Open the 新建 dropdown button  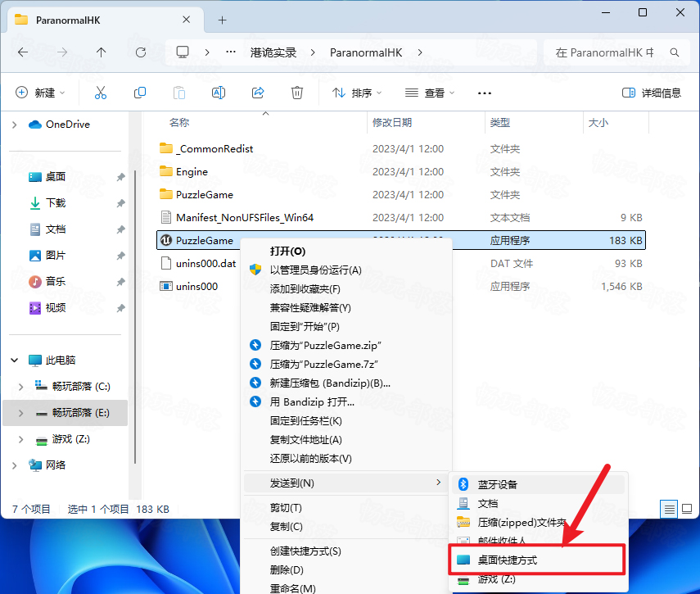click(40, 93)
